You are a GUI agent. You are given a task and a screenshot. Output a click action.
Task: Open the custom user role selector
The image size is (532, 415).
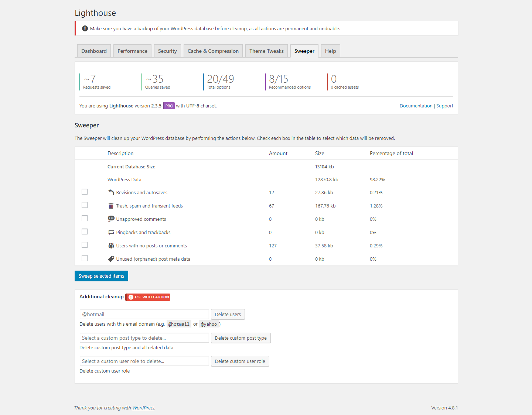[x=144, y=361]
